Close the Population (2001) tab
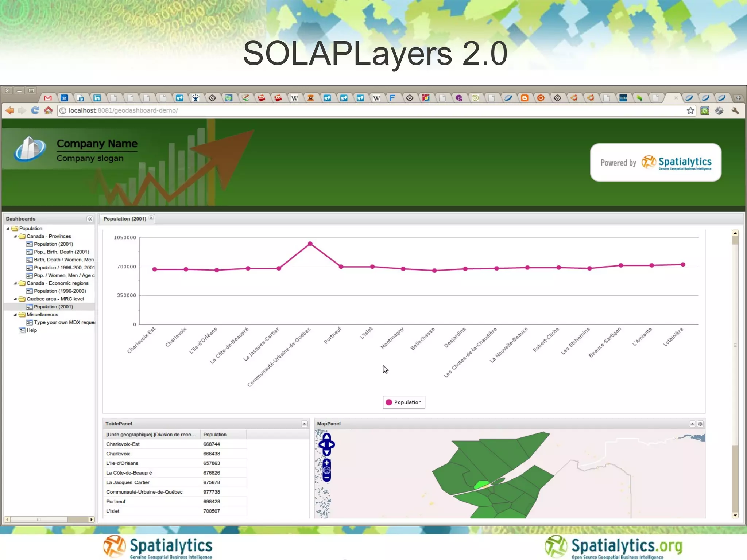Viewport: 747px width, 560px height. 151,218
